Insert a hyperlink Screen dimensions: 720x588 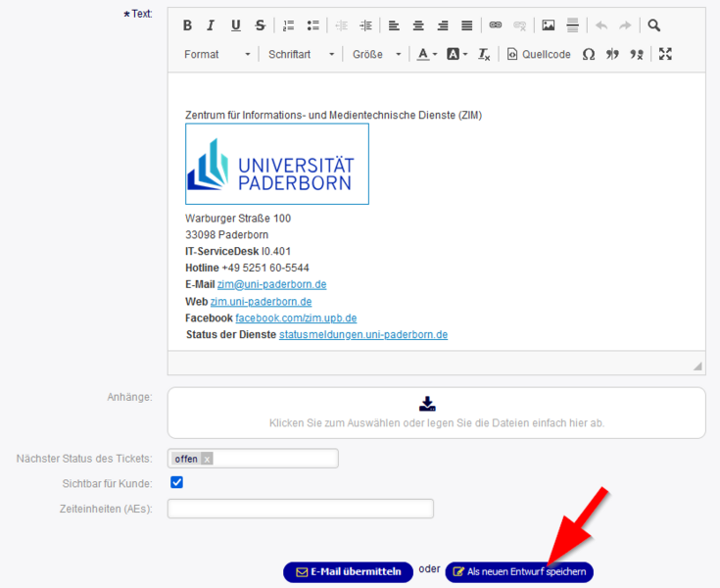[496, 25]
